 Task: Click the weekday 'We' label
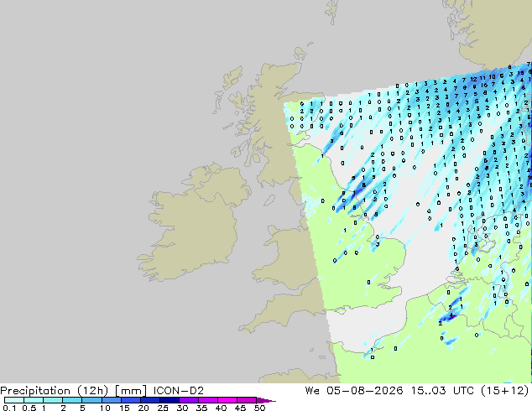(x=312, y=391)
